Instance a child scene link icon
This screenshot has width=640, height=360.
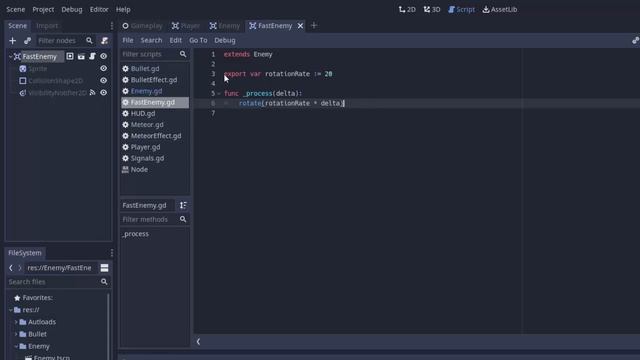(x=27, y=41)
